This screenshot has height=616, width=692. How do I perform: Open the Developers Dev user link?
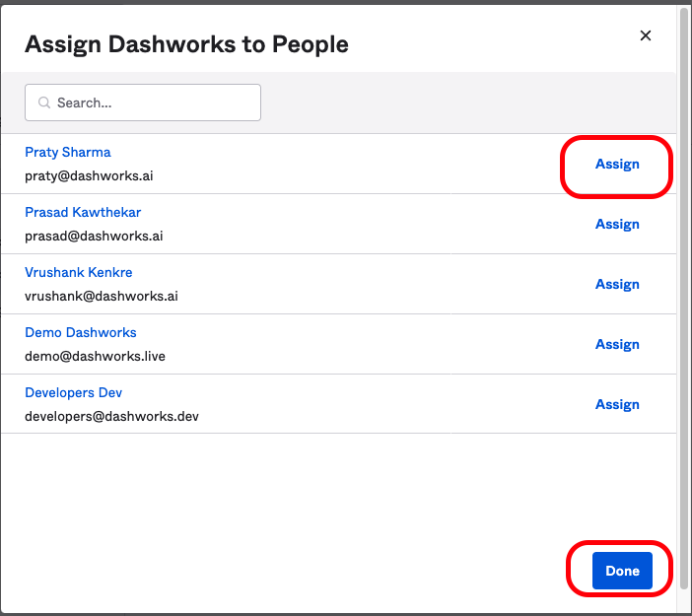74,393
